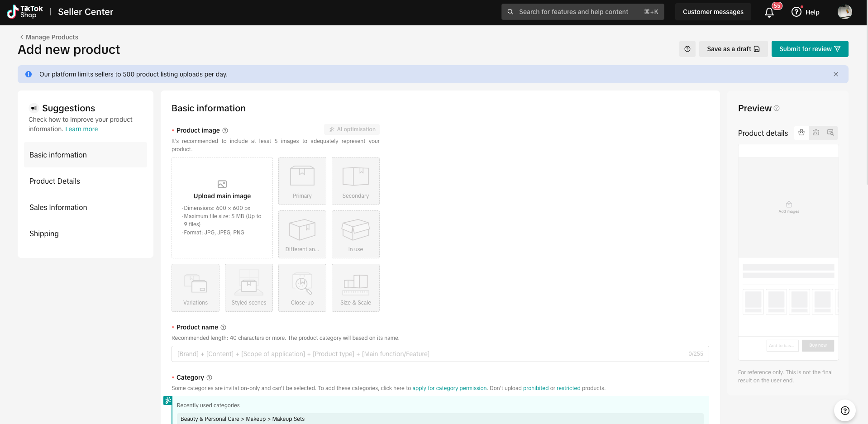Click Save as a draft button

click(733, 49)
